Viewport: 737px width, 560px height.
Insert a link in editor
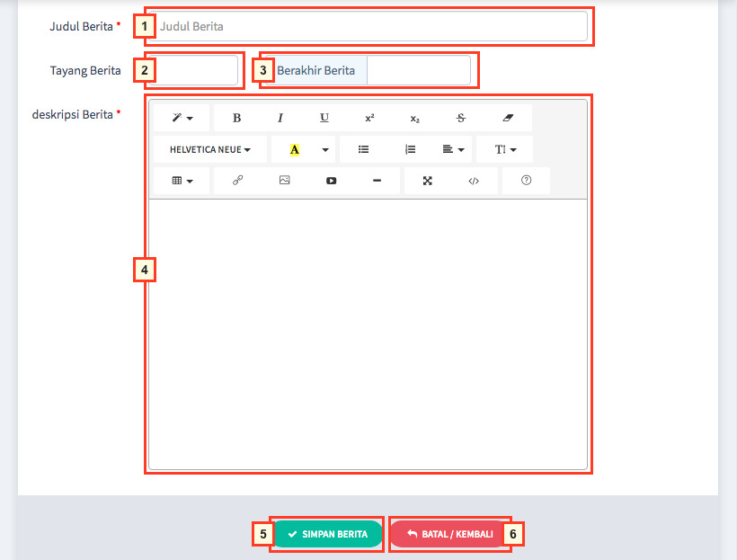tap(238, 181)
